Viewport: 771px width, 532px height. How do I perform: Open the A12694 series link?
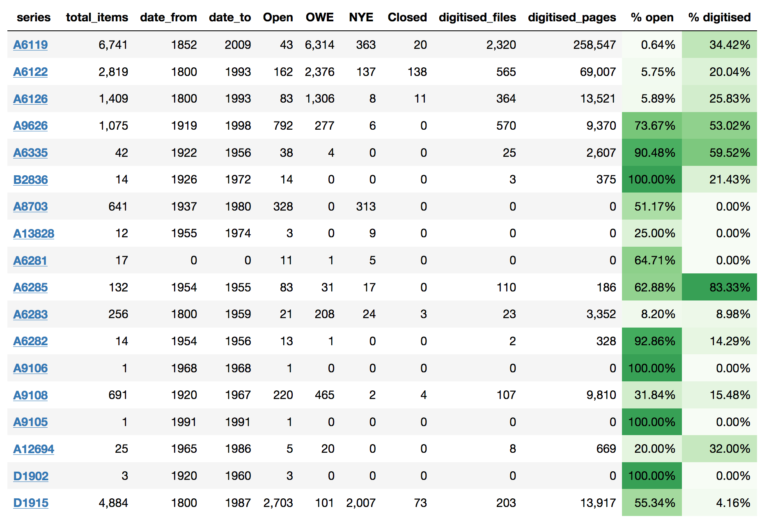pyautogui.click(x=34, y=449)
